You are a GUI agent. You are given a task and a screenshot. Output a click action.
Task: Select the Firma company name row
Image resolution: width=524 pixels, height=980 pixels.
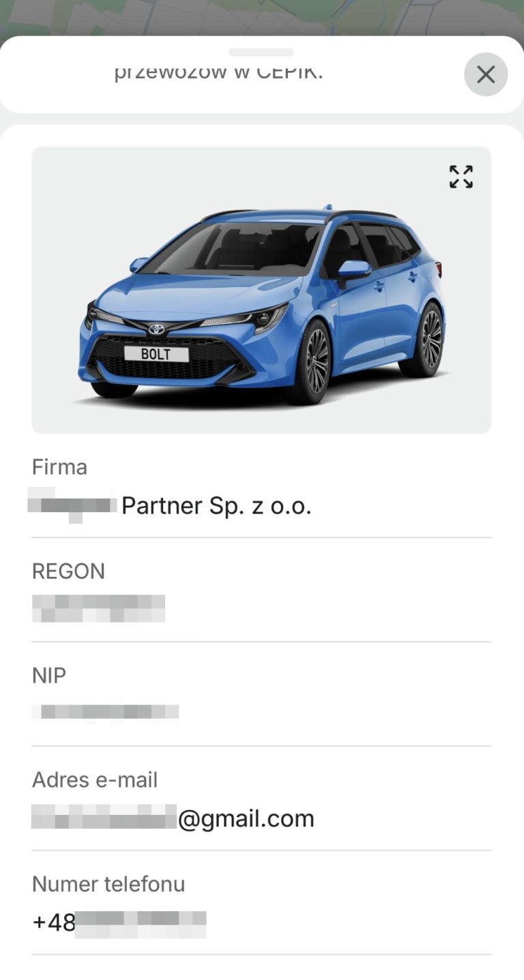261,486
